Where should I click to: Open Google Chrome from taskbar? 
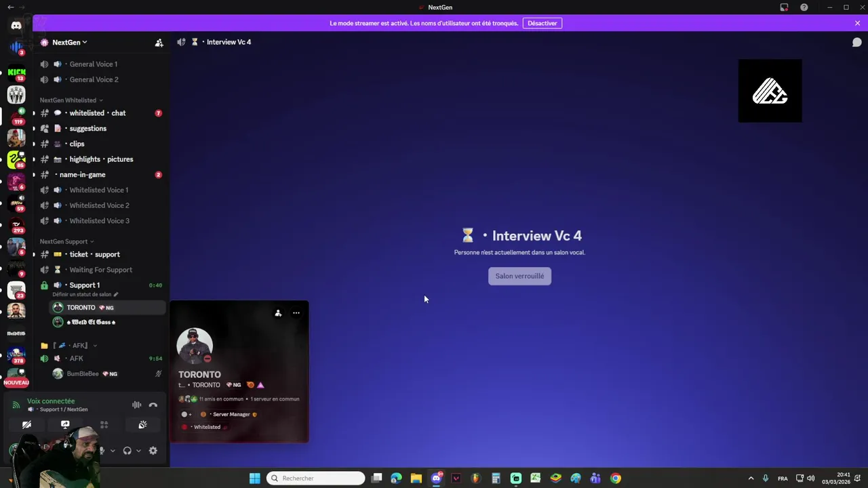coord(615,479)
